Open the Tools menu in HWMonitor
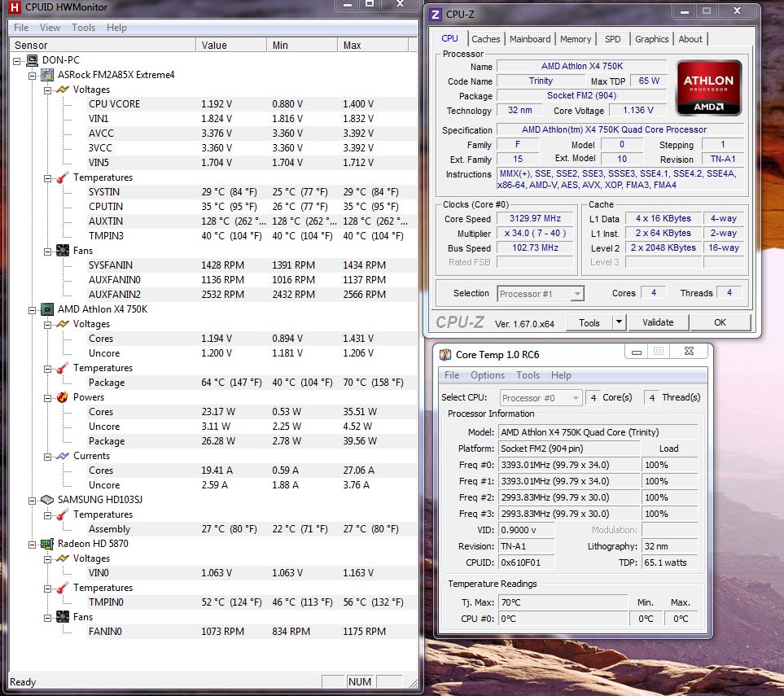The width and height of the screenshot is (784, 696). click(84, 28)
